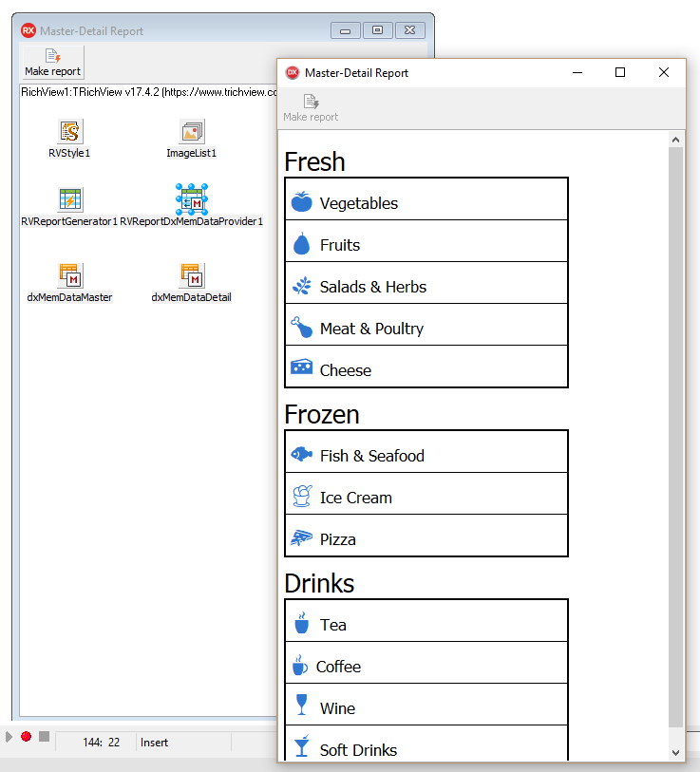Click the Fresh heading
700x772 pixels.
tap(314, 161)
